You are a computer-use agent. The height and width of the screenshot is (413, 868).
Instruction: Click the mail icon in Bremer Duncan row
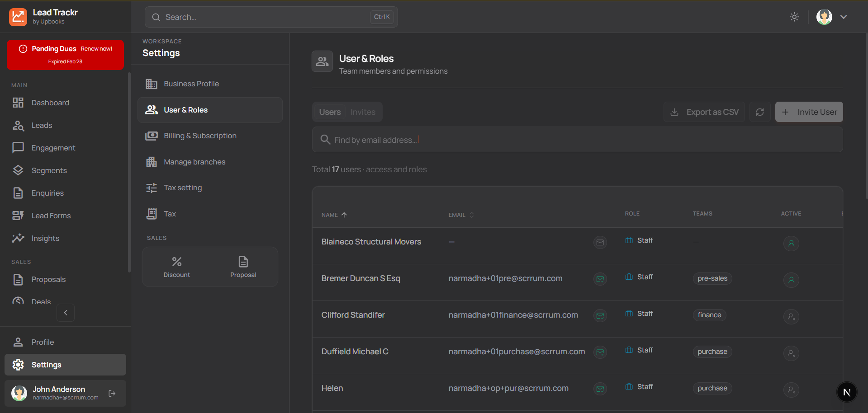tap(600, 279)
